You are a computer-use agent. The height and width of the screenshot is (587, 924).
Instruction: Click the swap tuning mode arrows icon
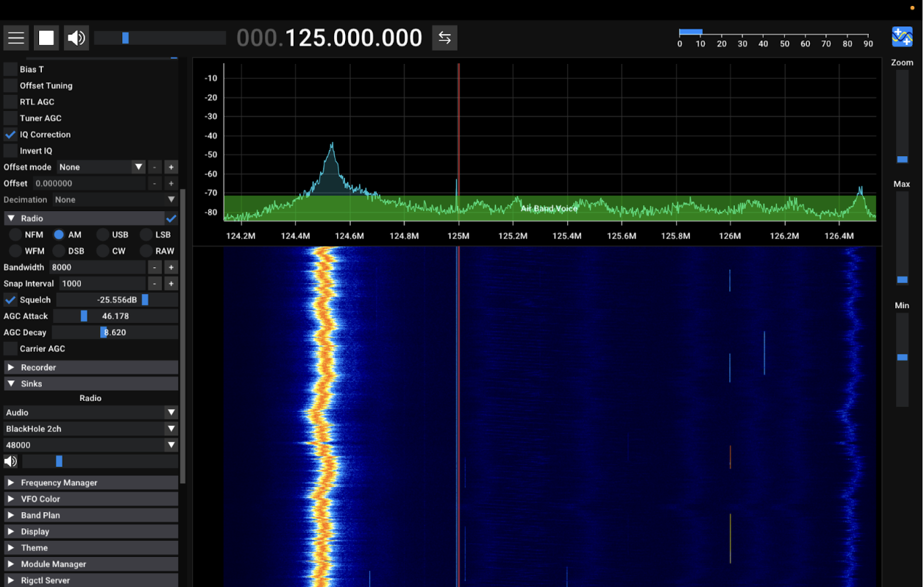click(x=444, y=38)
